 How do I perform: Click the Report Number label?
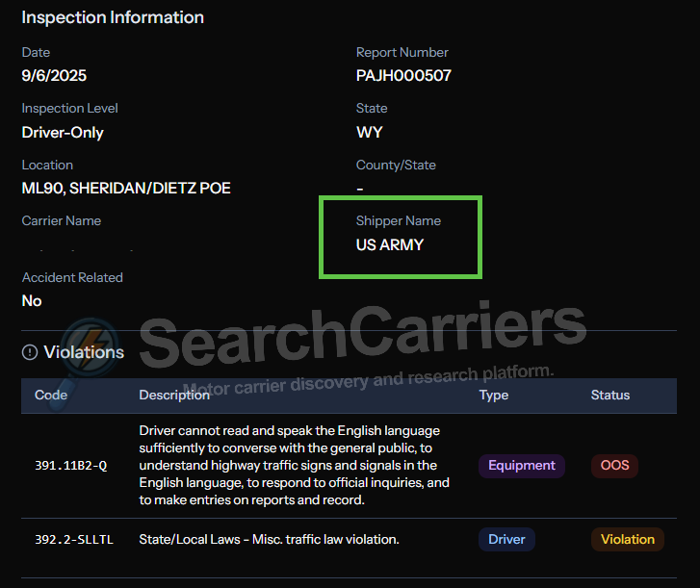click(402, 52)
